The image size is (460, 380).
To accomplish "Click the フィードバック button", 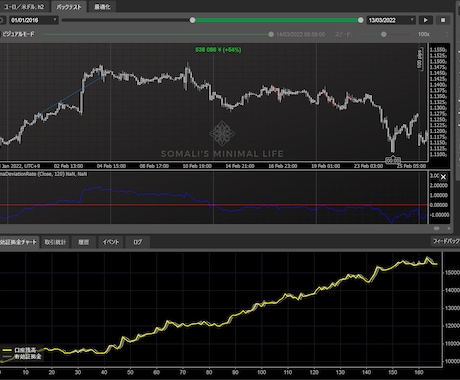I will pyautogui.click(x=445, y=241).
